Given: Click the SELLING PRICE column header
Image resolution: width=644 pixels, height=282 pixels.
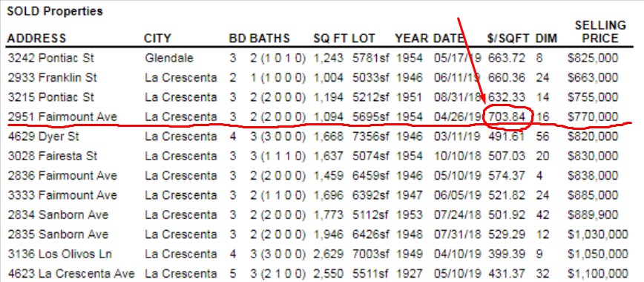Looking at the screenshot, I should (600, 32).
